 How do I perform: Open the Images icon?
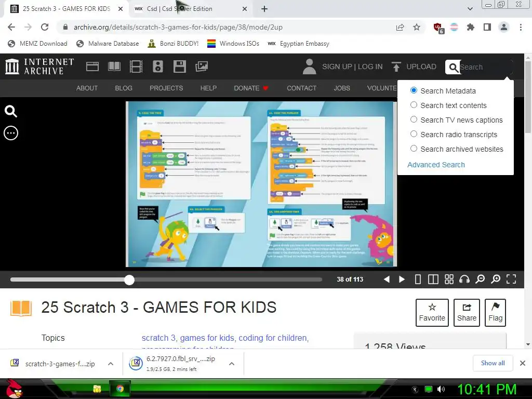click(x=202, y=66)
